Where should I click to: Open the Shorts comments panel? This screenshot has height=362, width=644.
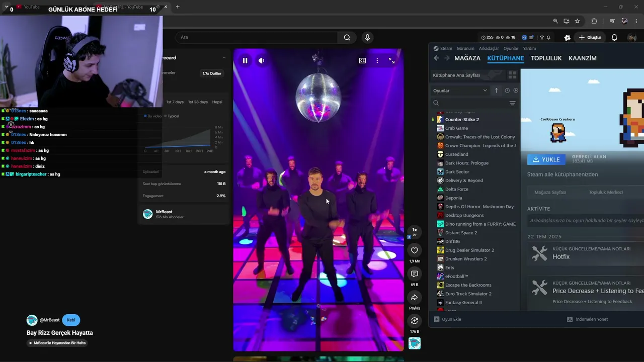pos(415,274)
